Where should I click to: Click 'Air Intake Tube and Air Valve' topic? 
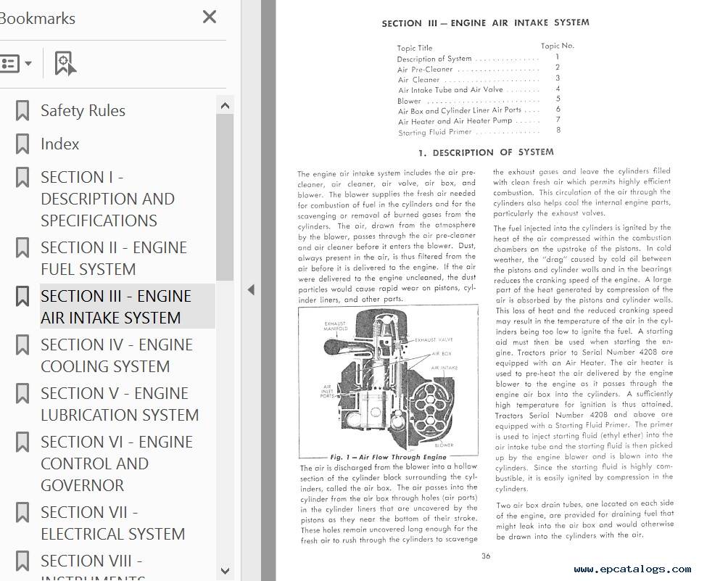450,90
